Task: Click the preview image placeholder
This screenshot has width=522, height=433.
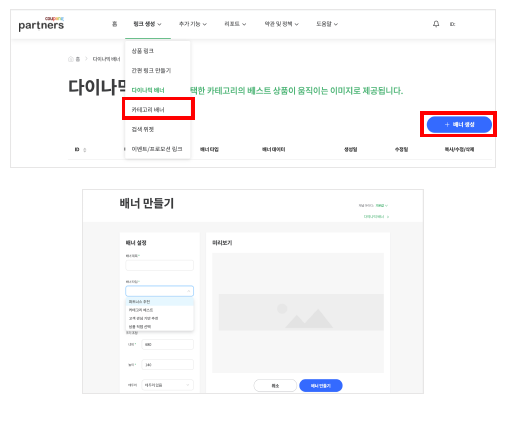Action: click(x=298, y=312)
